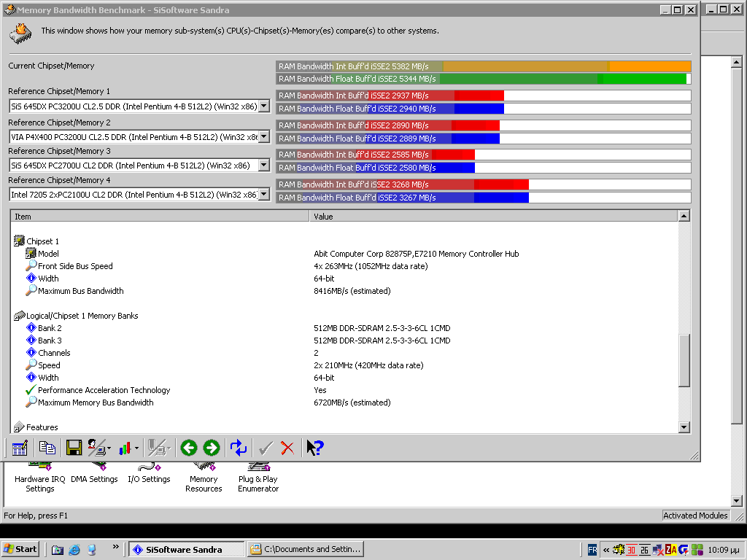Open Reference Chipset/Memory 3 dropdown list

pyautogui.click(x=263, y=166)
